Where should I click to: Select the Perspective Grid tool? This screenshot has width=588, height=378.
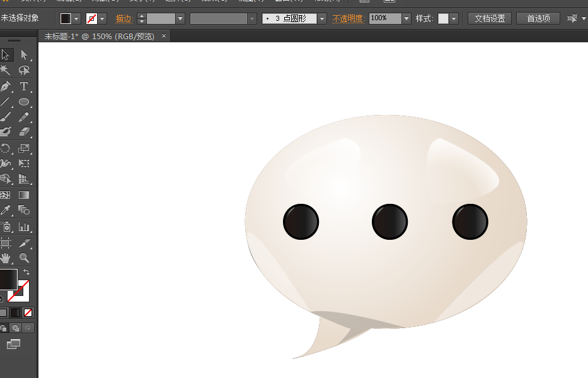(24, 179)
